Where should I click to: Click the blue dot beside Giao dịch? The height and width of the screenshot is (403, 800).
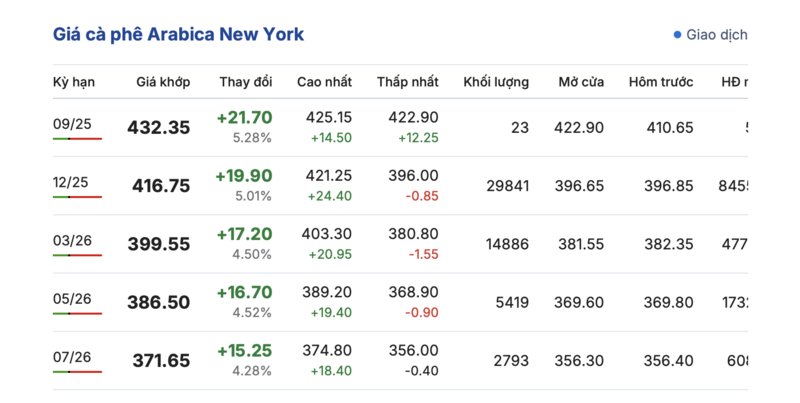677,35
